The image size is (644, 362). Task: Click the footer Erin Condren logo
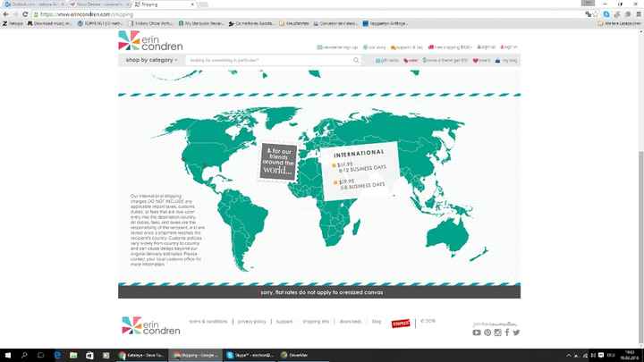[151, 325]
